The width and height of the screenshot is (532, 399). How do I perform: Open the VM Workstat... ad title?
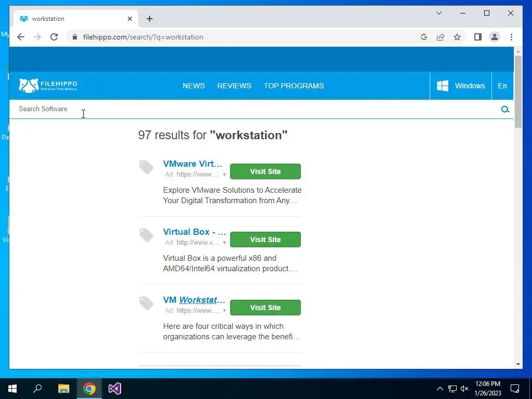(x=194, y=300)
